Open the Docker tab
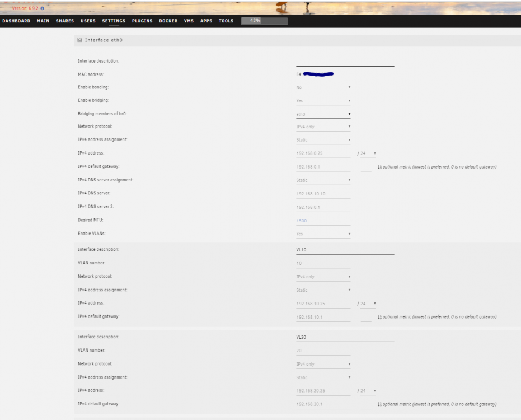 [x=168, y=21]
